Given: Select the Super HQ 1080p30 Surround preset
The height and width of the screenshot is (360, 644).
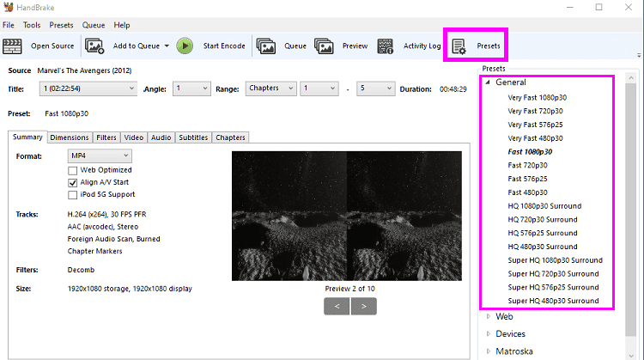Looking at the screenshot, I should (556, 260).
